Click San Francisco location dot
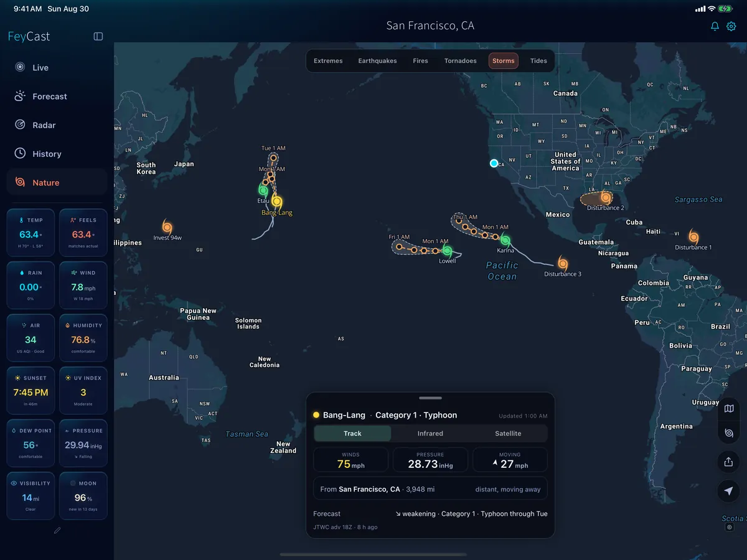 pyautogui.click(x=494, y=163)
